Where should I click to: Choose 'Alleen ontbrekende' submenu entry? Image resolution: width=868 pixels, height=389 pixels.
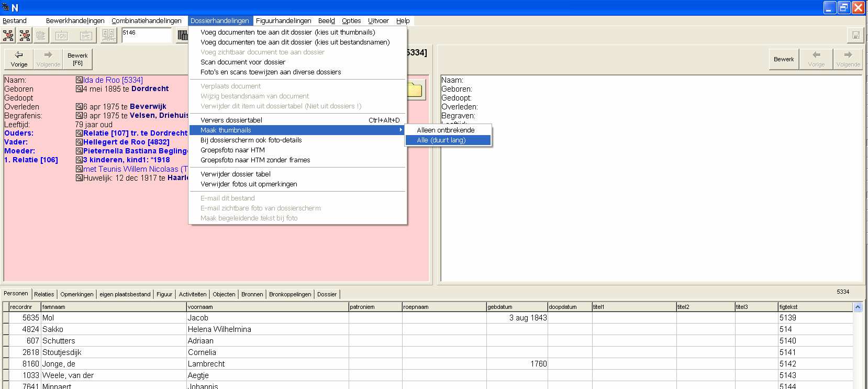pos(448,130)
